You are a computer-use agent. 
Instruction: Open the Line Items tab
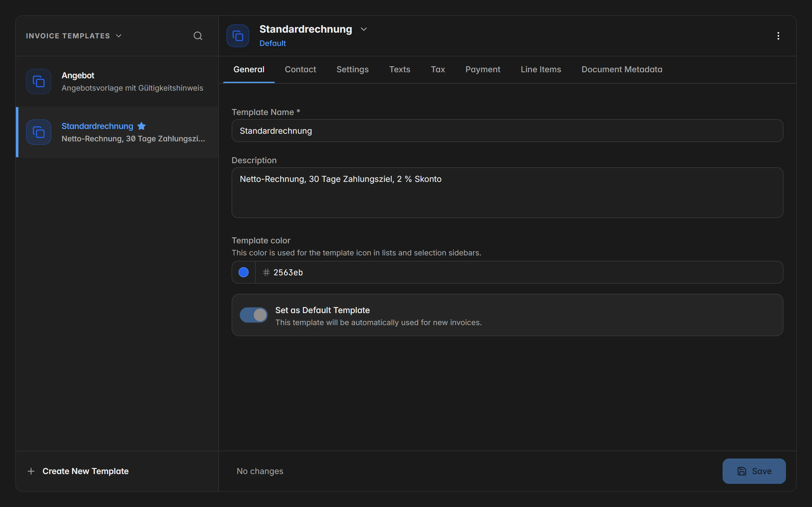tap(541, 69)
